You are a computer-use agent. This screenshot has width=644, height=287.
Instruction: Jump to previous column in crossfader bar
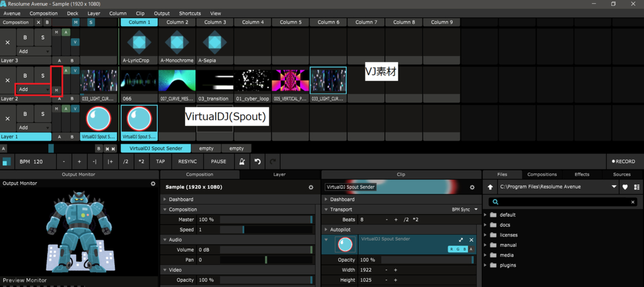[107, 148]
